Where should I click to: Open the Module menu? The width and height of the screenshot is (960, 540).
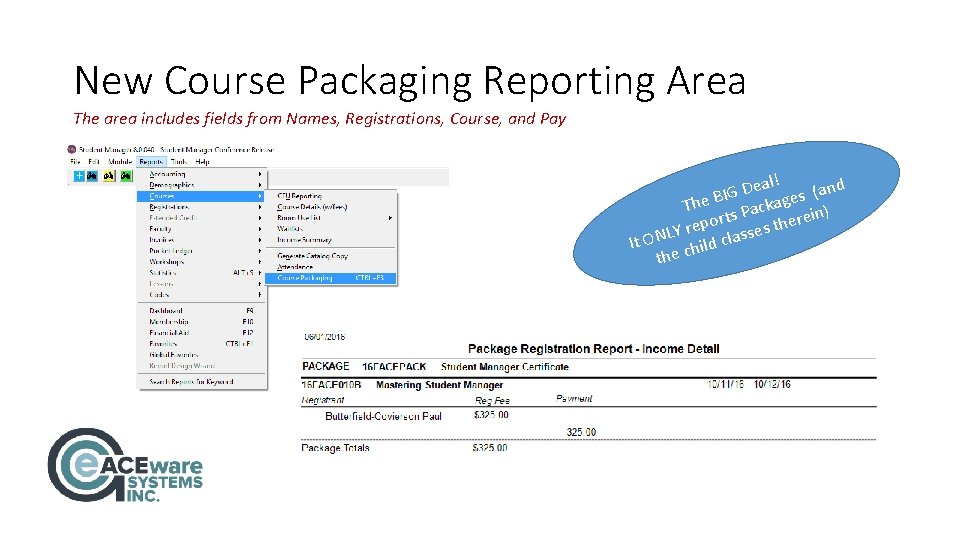click(x=120, y=162)
